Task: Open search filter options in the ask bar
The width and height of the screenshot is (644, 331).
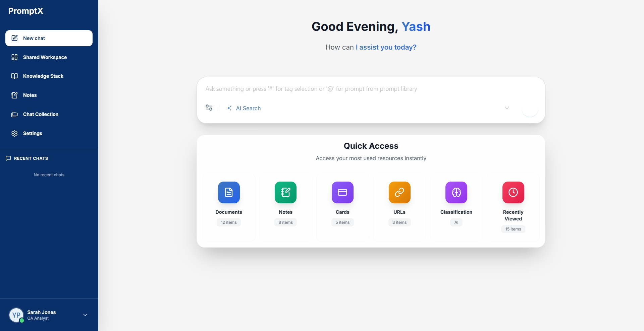Action: click(209, 108)
